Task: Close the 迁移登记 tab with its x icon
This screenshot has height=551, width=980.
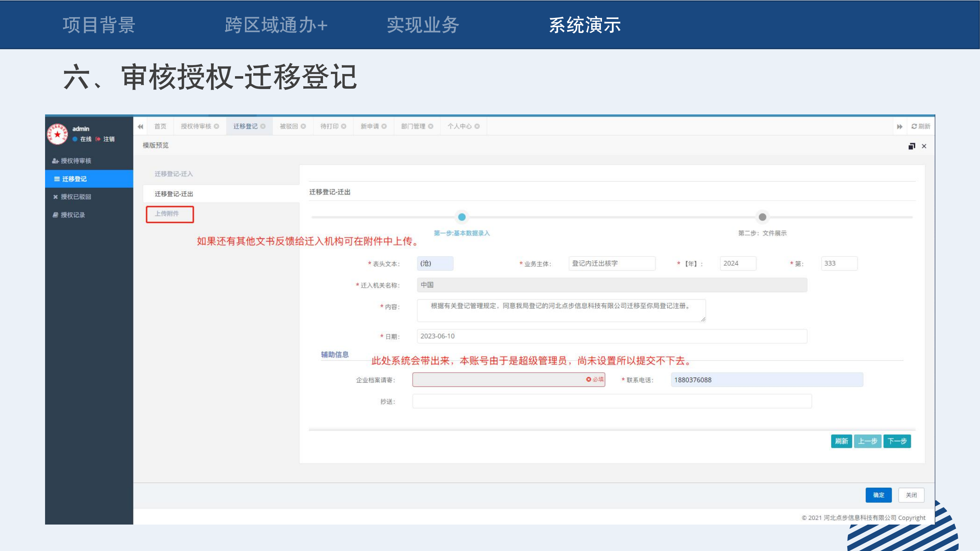Action: (263, 126)
